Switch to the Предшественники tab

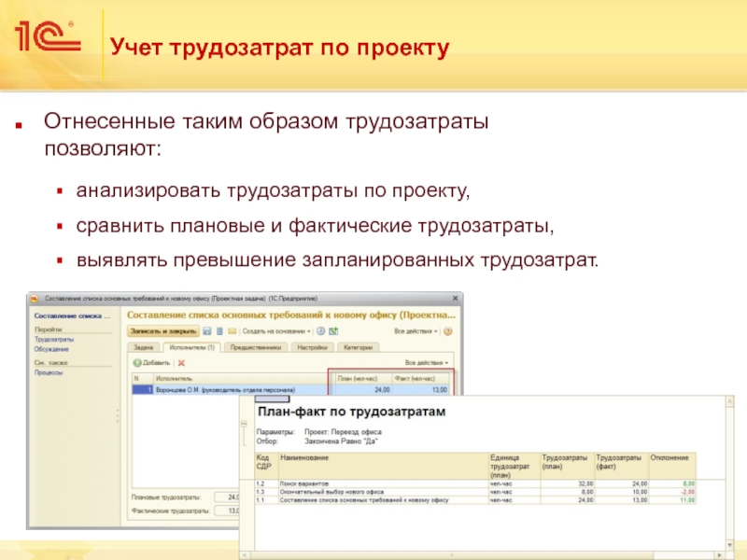pos(256,347)
